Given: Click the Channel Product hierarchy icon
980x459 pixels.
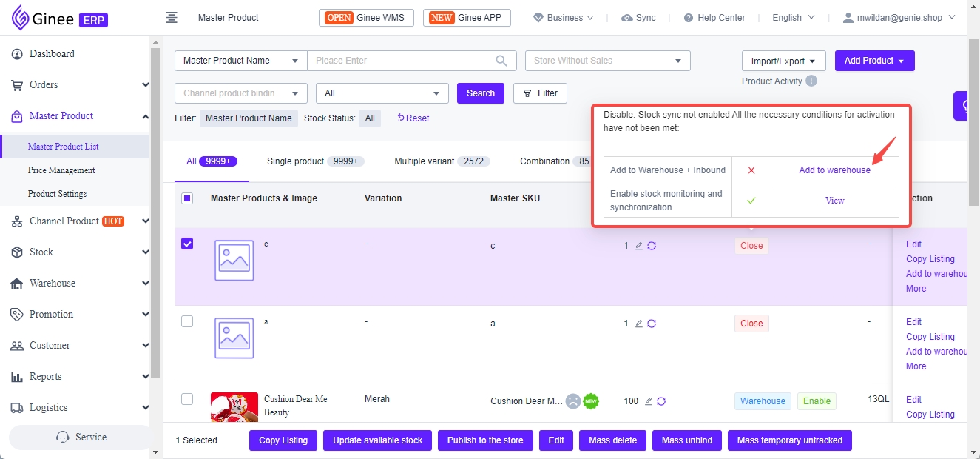Looking at the screenshot, I should (16, 221).
